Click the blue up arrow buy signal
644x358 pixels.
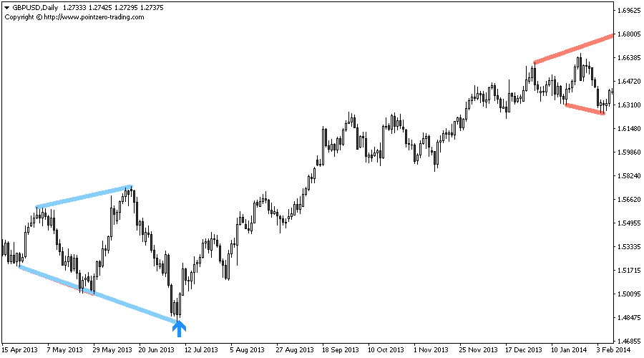[x=179, y=328]
